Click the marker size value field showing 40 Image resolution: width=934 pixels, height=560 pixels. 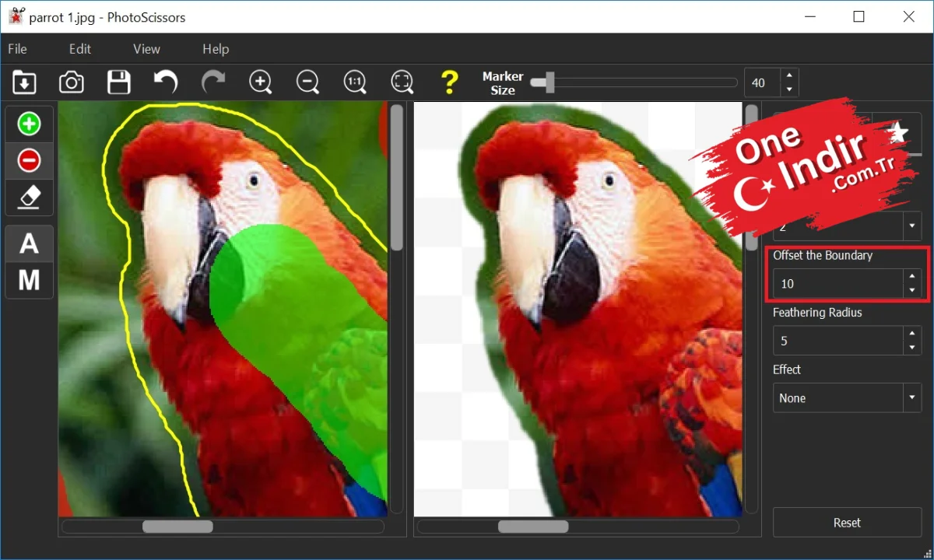point(763,82)
